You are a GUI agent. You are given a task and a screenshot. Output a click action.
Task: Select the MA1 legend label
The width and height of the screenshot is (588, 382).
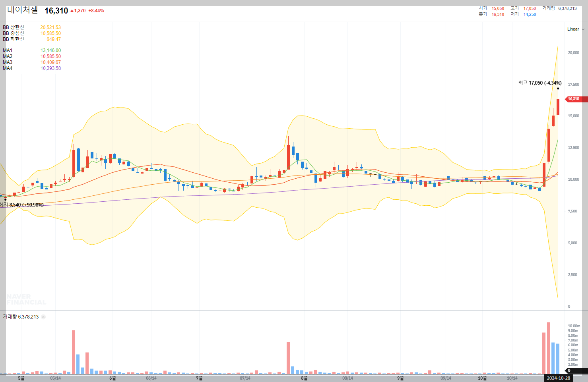point(8,50)
